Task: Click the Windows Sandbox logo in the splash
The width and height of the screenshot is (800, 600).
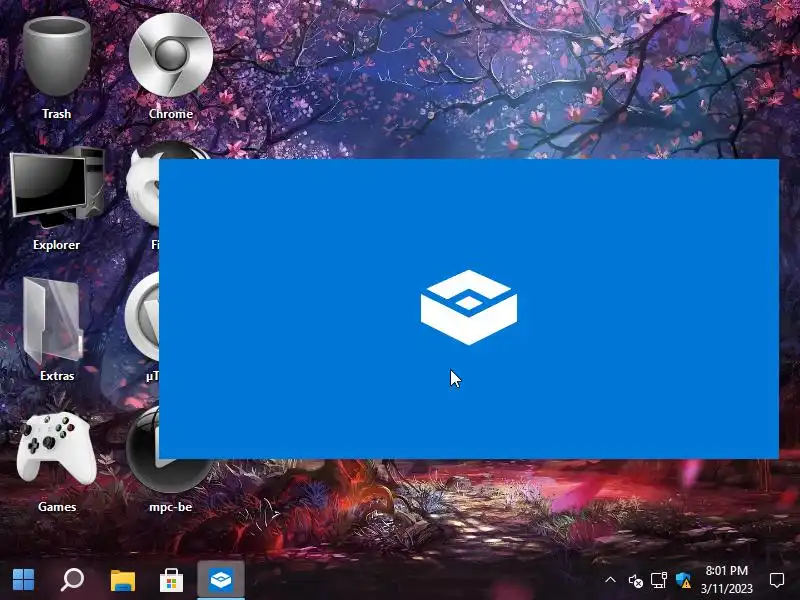Action: 469,307
